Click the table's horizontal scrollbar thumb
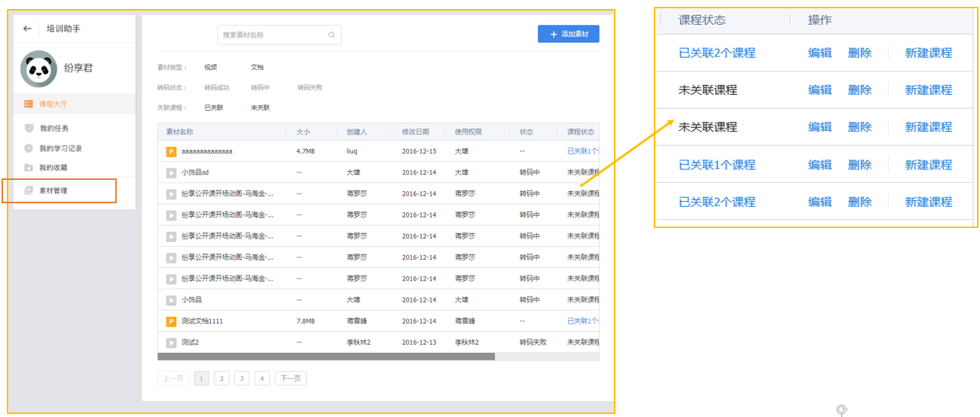The width and height of the screenshot is (980, 417). coord(326,357)
